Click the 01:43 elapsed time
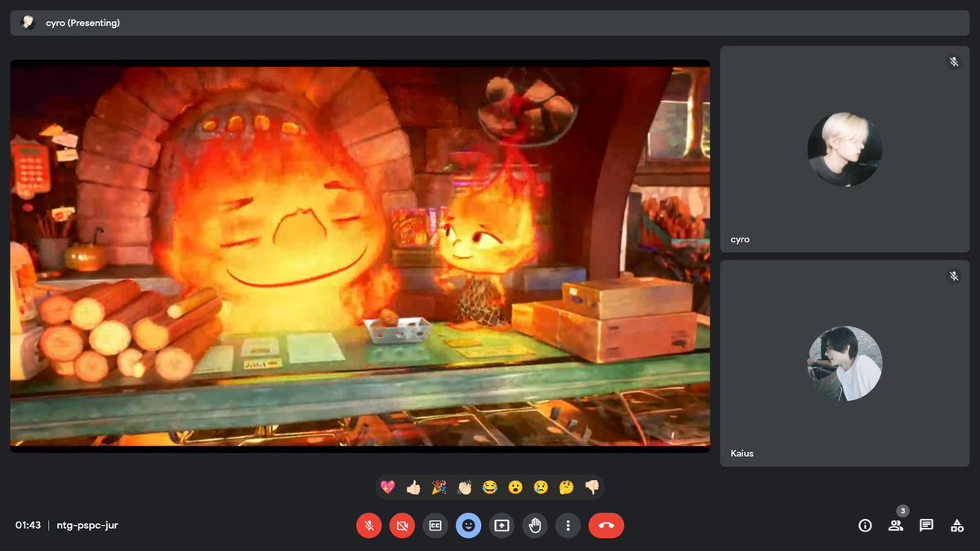980x551 pixels. point(28,525)
